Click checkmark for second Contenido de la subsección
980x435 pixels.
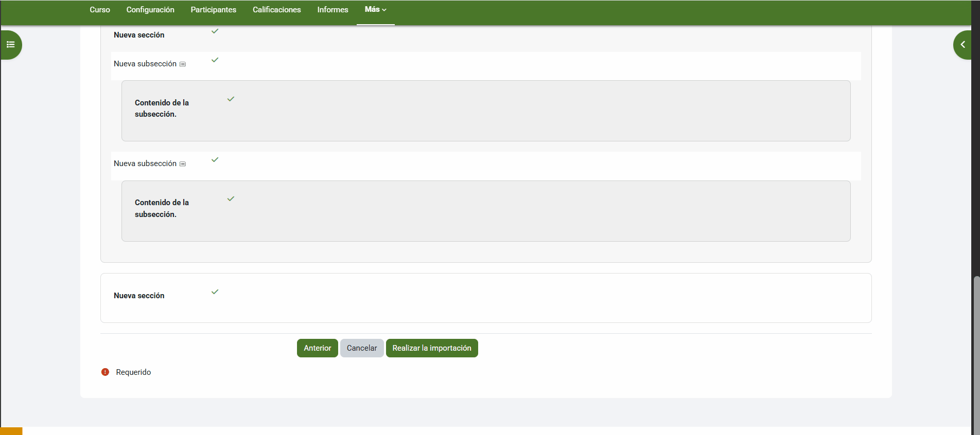pyautogui.click(x=231, y=199)
